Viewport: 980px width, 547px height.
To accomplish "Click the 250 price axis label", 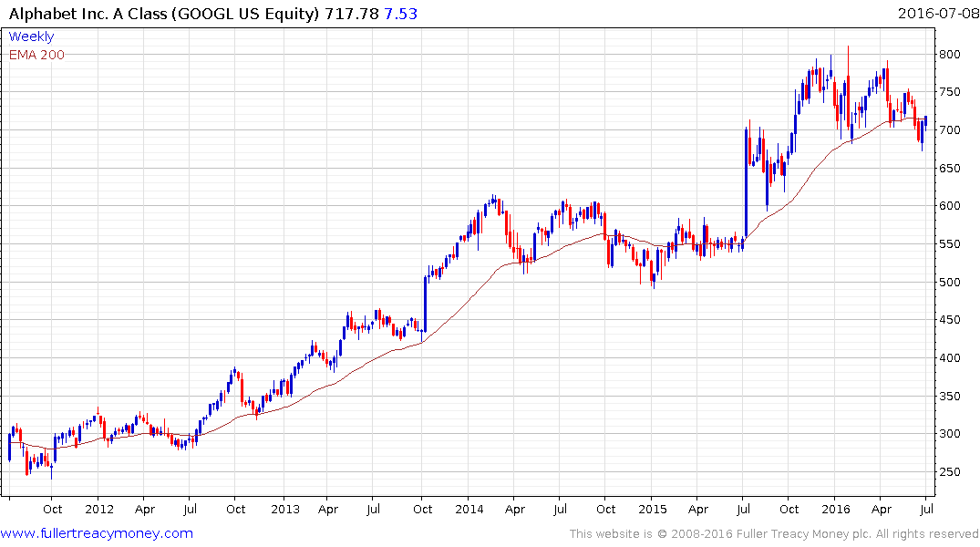I will (950, 472).
